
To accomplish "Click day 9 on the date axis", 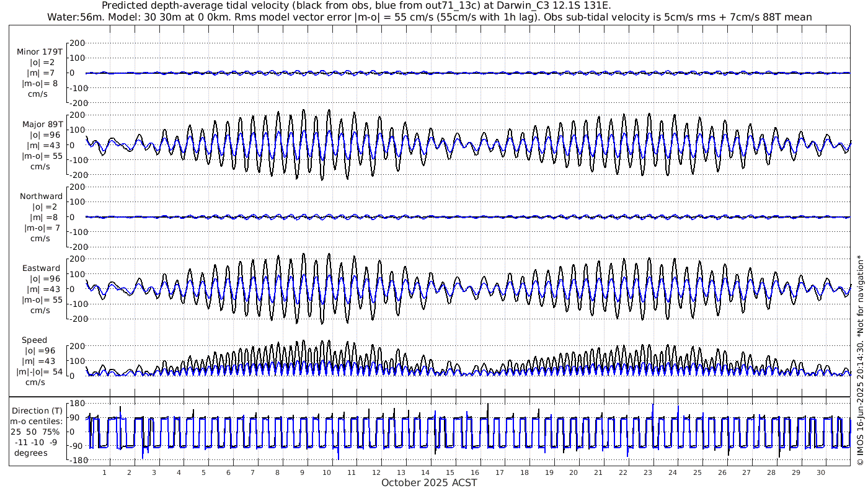I will [302, 472].
